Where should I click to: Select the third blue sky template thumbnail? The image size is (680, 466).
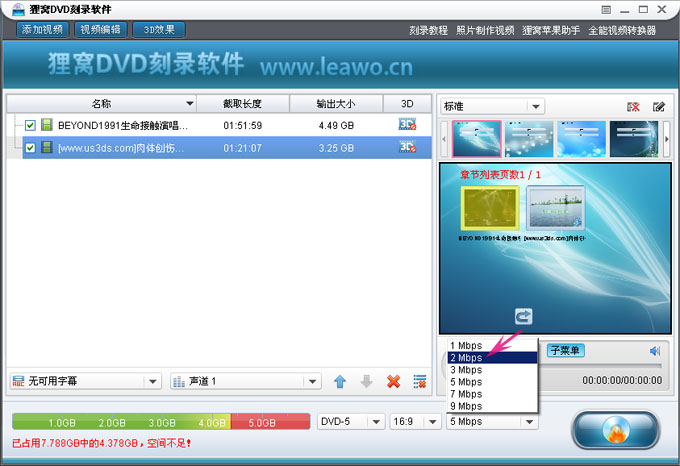click(581, 139)
